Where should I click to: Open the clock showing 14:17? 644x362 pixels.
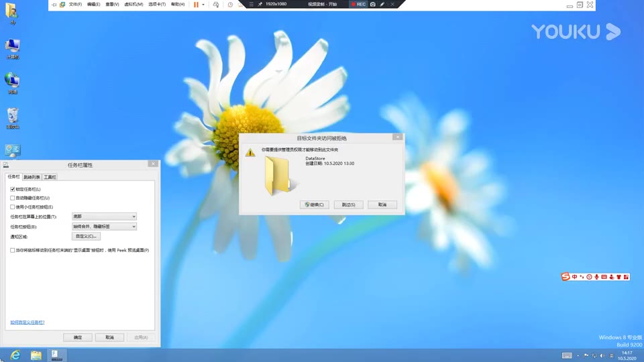tap(627, 355)
